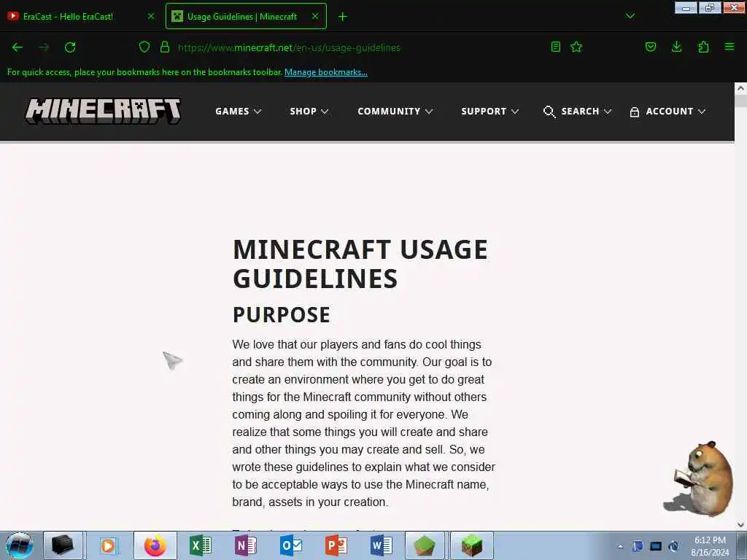Open the black box taskbar icon
The height and width of the screenshot is (560, 747).
[63, 545]
